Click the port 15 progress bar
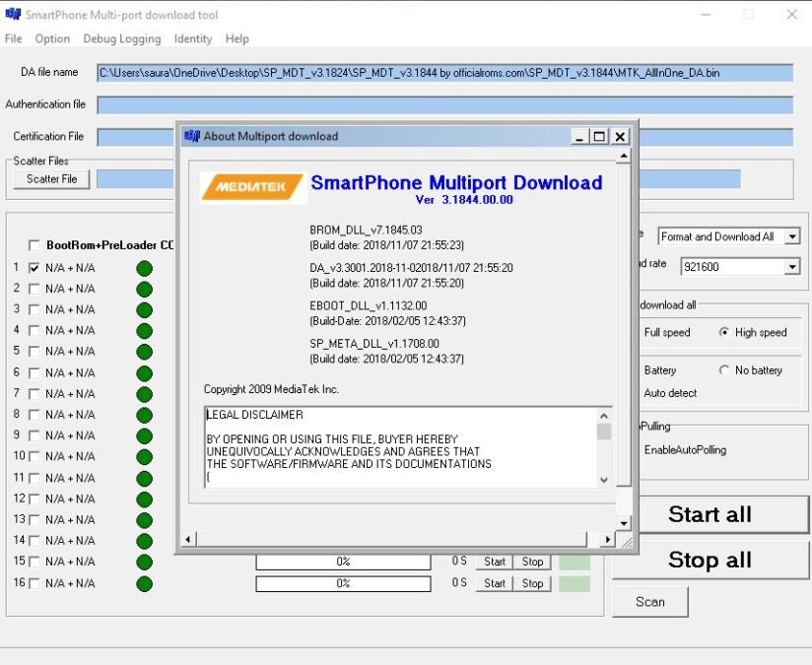Screen dimensions: 812x665 343,562
